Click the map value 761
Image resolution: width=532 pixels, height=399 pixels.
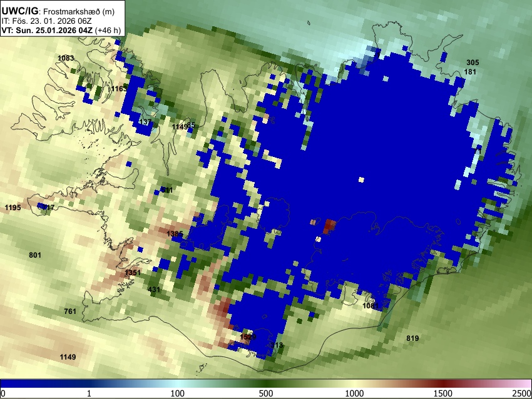pyautogui.click(x=70, y=311)
